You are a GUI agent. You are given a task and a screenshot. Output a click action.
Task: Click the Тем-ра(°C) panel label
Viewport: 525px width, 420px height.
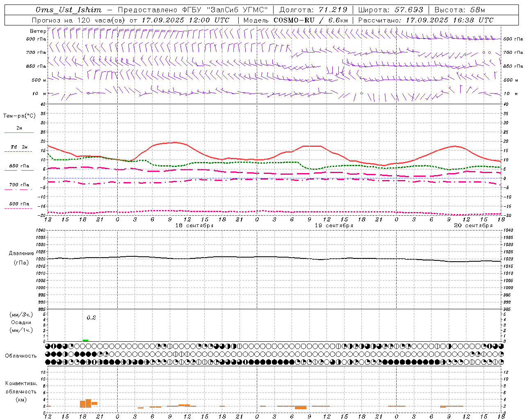point(19,116)
